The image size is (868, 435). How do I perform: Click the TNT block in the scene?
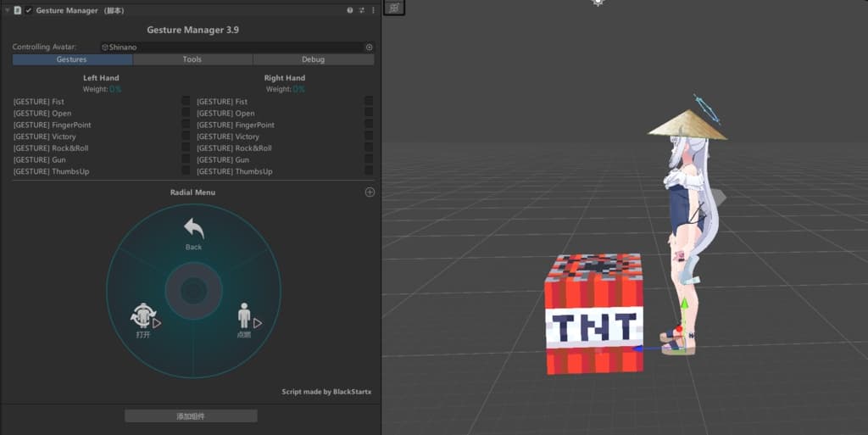(593, 315)
